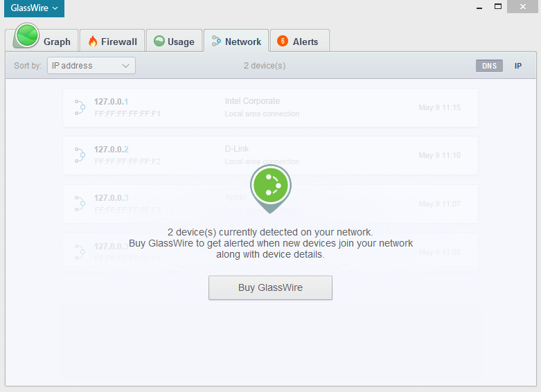The image size is (541, 392).
Task: Click the Intel Corporate vendor name
Action: 252,101
